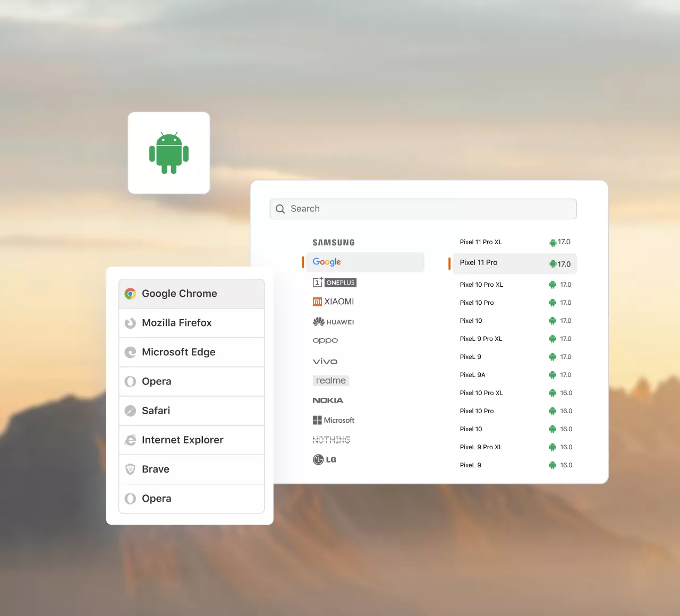Choose the Xiaomi brand logo
Screen dimensions: 680x616
tap(334, 302)
